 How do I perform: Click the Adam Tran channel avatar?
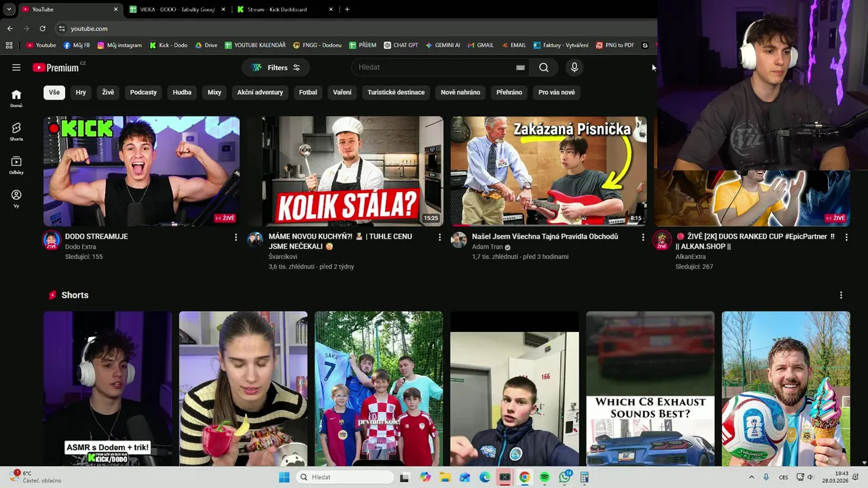pyautogui.click(x=459, y=240)
